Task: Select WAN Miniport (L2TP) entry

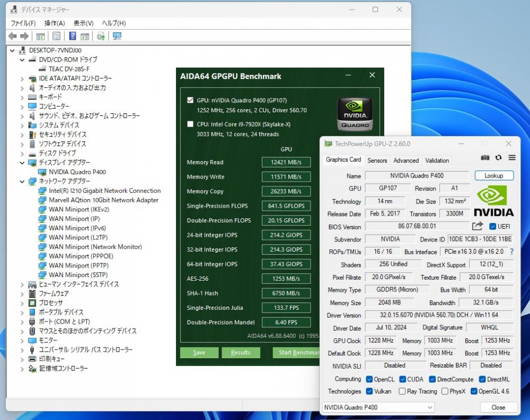Action: pos(78,237)
